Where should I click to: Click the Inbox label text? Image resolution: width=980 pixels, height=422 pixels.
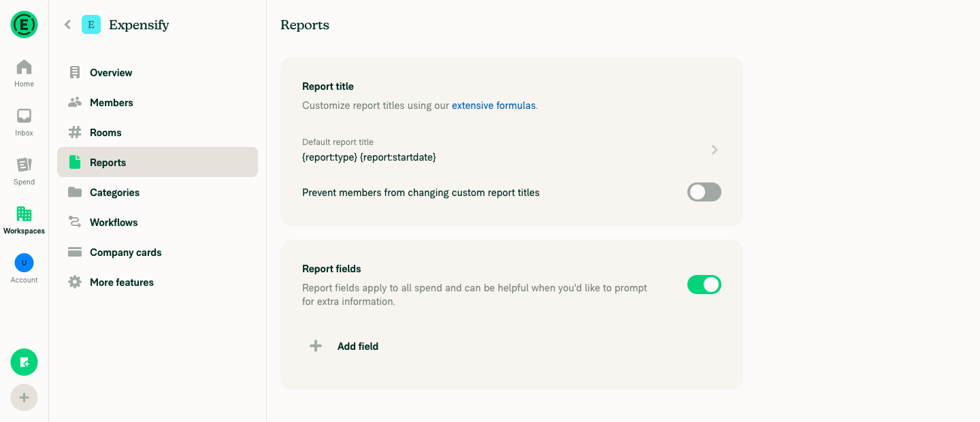tap(24, 133)
